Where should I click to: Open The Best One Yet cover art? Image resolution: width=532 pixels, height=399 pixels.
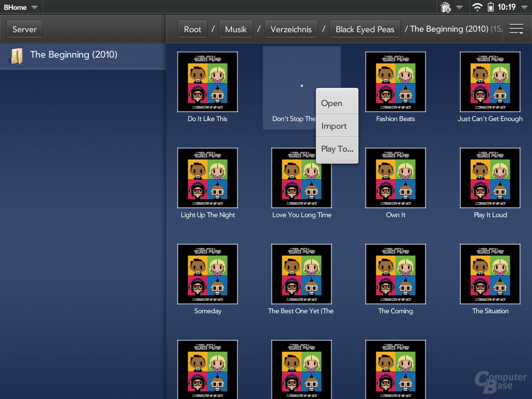[x=301, y=274]
